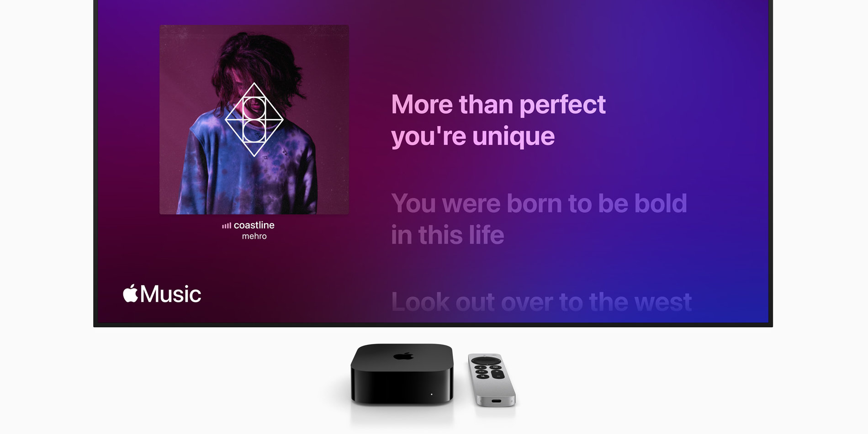Screen dimensions: 868x434
Task: Select lyric Look out over to the west
Action: pyautogui.click(x=541, y=302)
